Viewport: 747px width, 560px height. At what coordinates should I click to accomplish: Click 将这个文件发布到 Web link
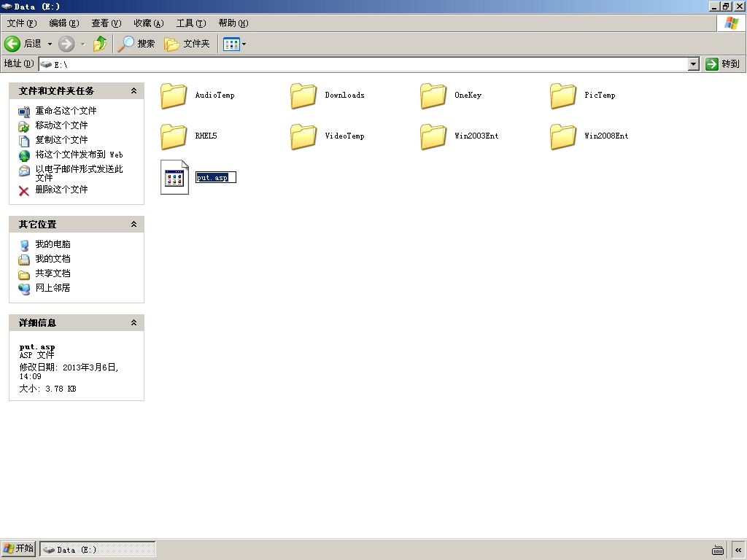click(79, 155)
